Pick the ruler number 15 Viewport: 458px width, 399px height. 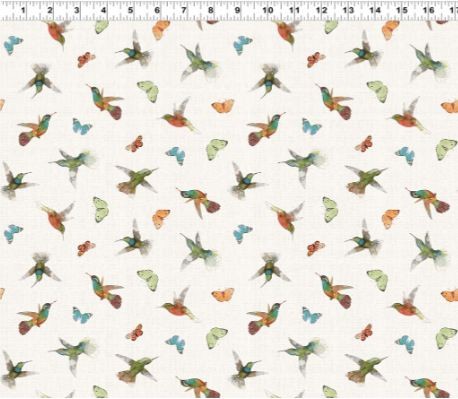coord(402,10)
